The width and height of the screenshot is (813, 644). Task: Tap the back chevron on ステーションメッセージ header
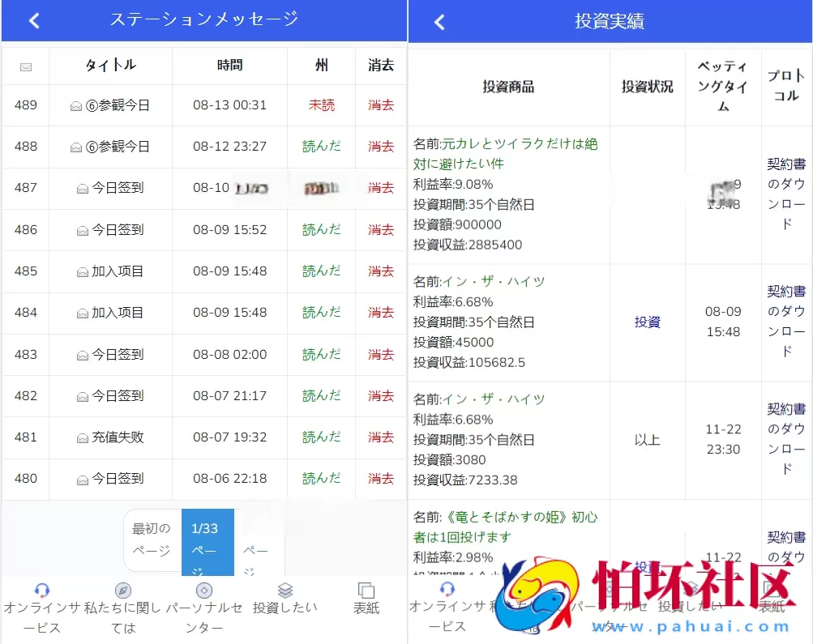pos(32,20)
